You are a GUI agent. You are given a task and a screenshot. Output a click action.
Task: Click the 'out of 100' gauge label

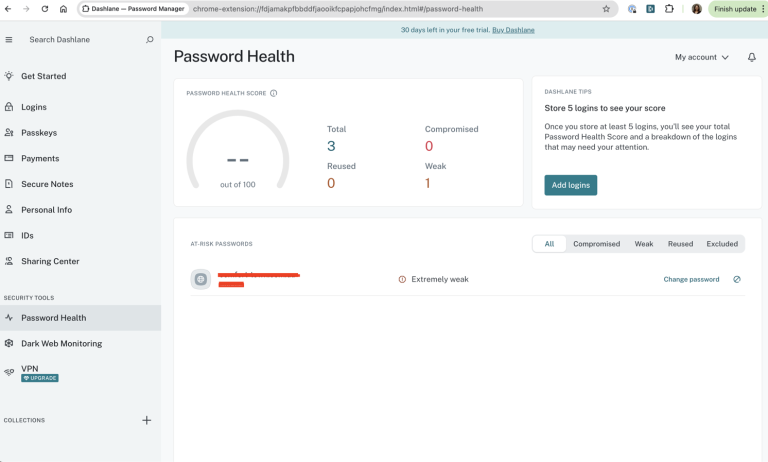click(238, 185)
